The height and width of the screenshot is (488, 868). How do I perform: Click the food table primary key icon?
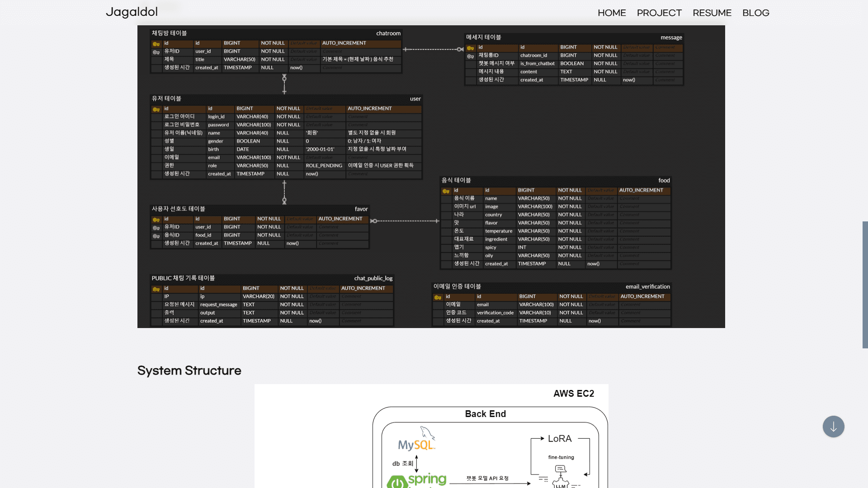click(446, 191)
